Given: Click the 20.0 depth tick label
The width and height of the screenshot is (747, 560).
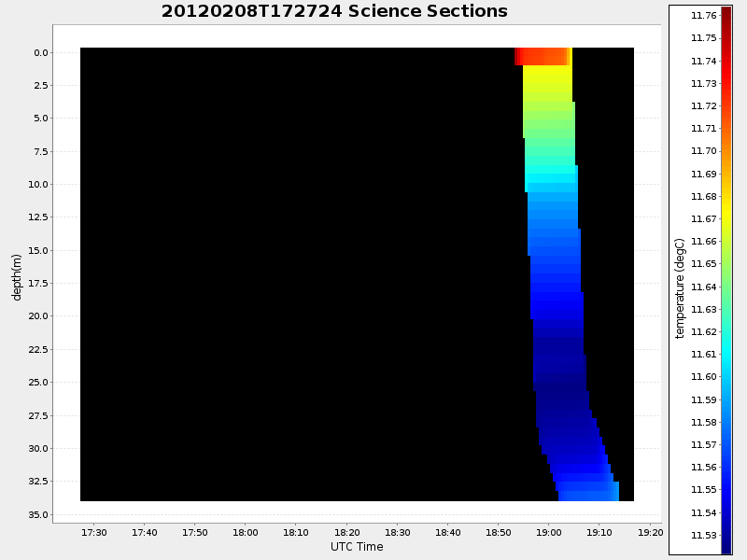Looking at the screenshot, I should click(38, 316).
